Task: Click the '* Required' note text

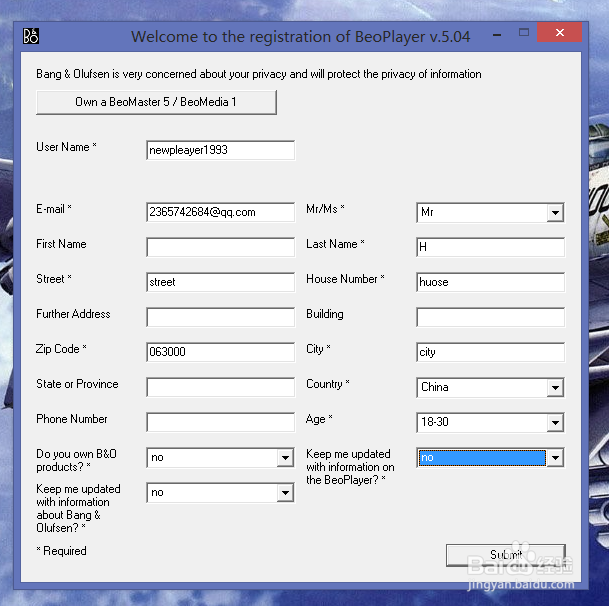Action: tap(61, 551)
